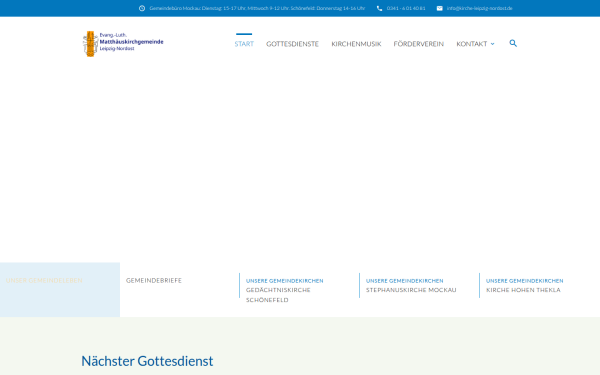The height and width of the screenshot is (375, 600).
Task: Click the envelope email icon
Action: coord(440,8)
